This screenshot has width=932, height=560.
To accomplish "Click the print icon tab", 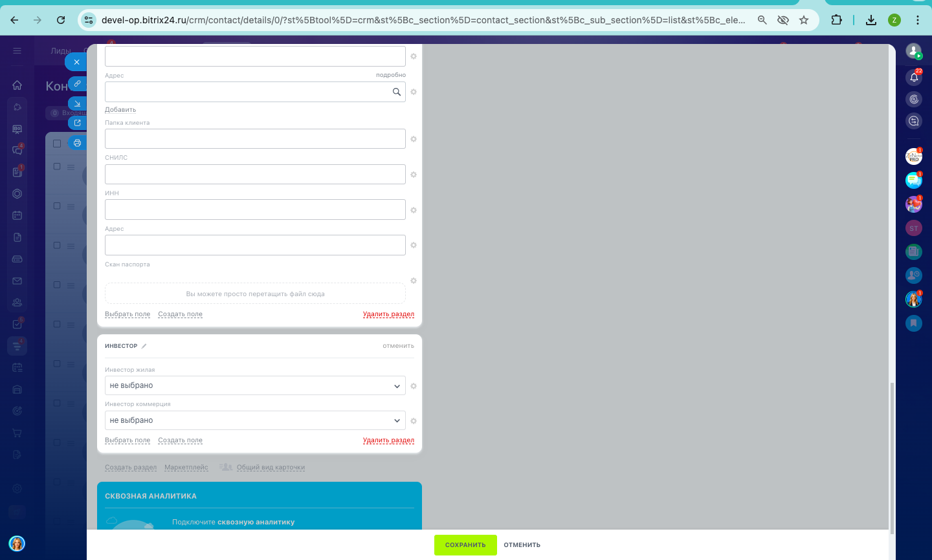I will click(77, 143).
